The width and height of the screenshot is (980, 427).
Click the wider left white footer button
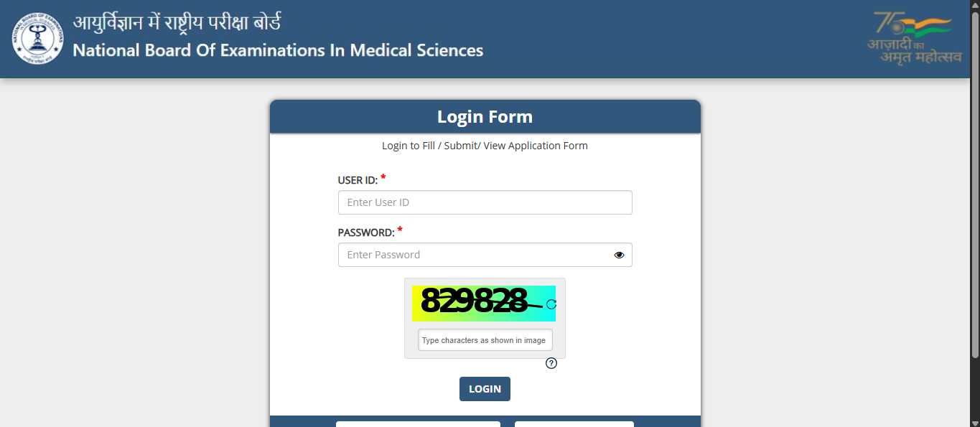point(418,424)
